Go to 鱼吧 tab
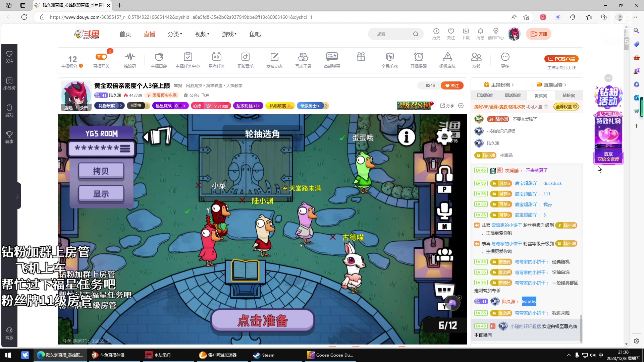This screenshot has height=362, width=644. point(255,34)
